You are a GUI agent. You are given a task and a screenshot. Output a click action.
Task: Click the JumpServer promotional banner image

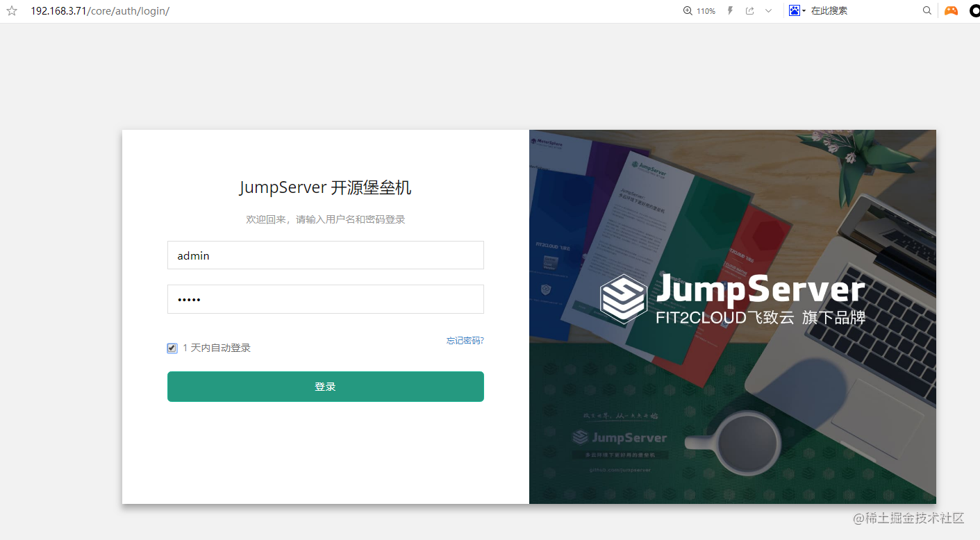pyautogui.click(x=733, y=317)
